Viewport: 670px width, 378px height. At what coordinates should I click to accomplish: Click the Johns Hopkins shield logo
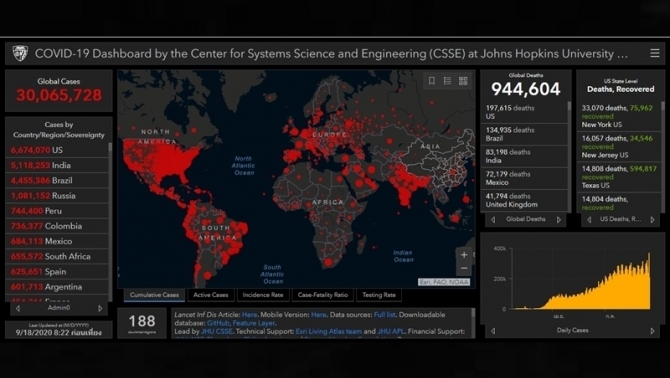click(x=20, y=53)
